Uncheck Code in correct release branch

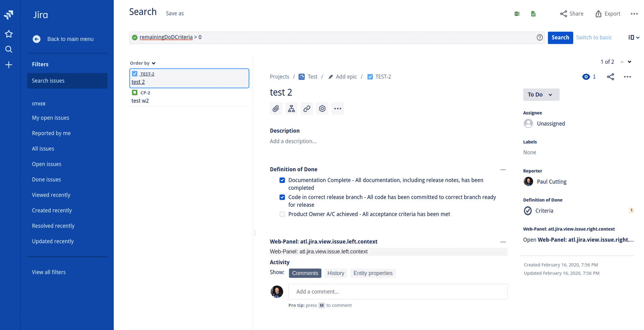click(282, 197)
